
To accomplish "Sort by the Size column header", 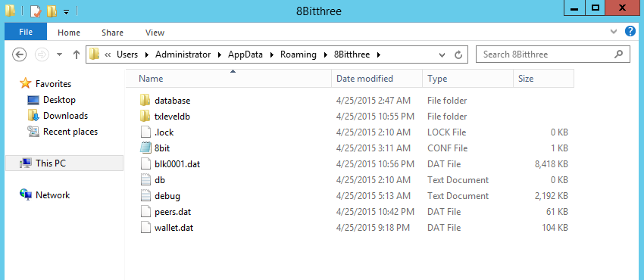I will point(543,78).
